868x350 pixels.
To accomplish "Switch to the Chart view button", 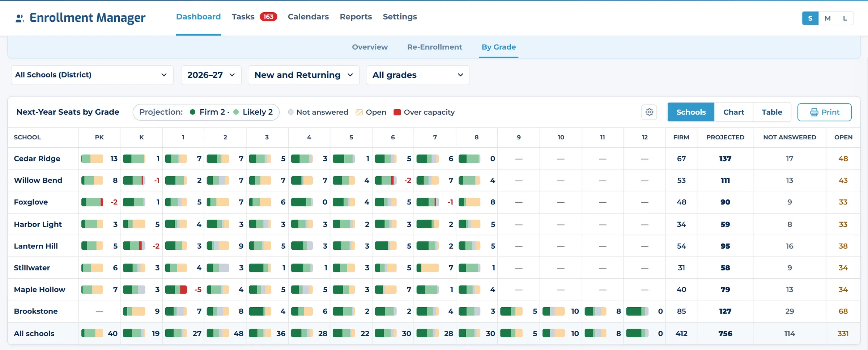I will click(x=734, y=112).
